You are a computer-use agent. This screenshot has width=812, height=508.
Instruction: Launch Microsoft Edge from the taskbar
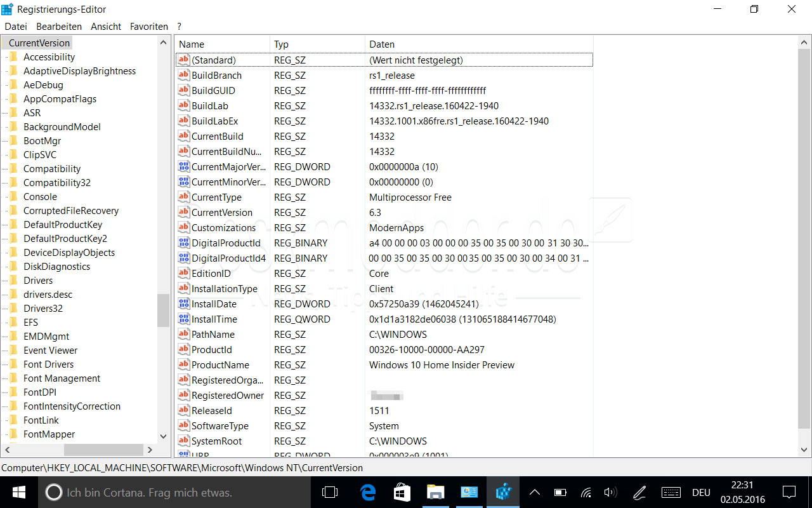[x=368, y=492]
